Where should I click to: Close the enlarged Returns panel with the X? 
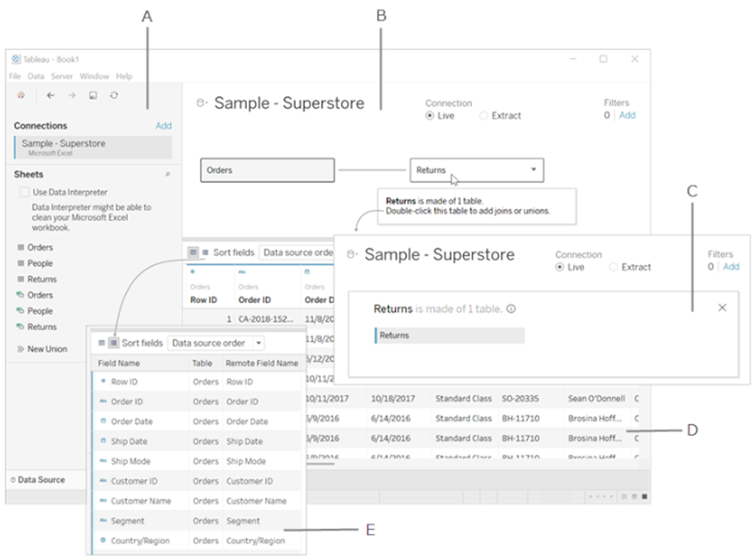click(722, 307)
